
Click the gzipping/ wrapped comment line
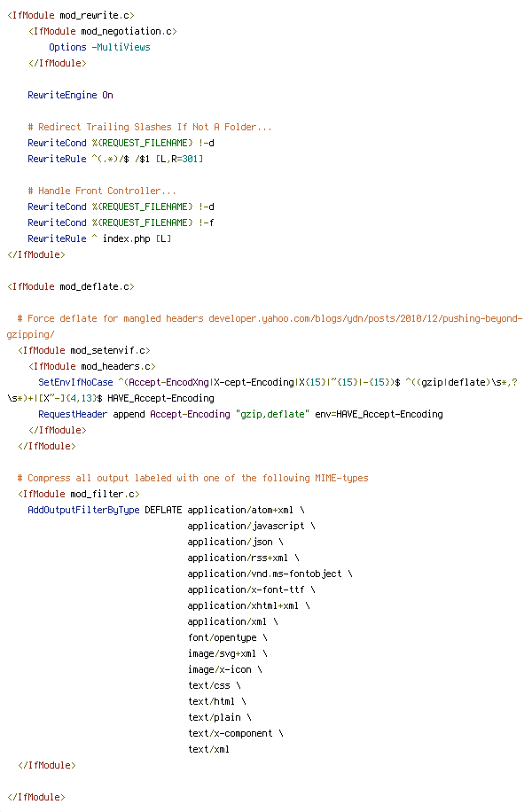30,334
